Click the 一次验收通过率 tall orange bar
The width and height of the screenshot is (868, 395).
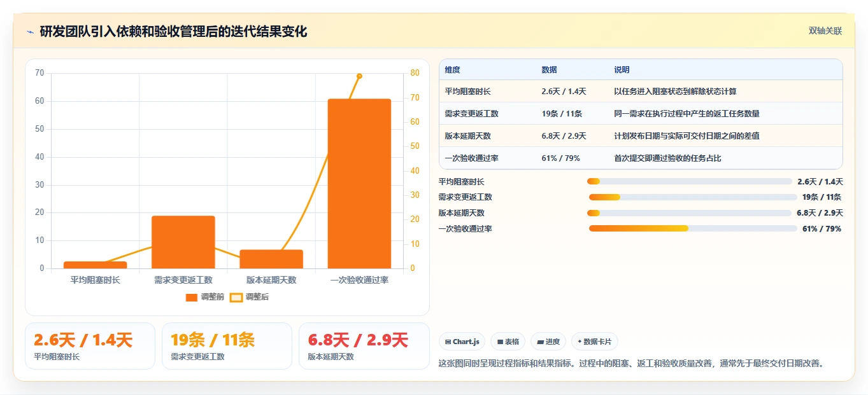coord(359,184)
